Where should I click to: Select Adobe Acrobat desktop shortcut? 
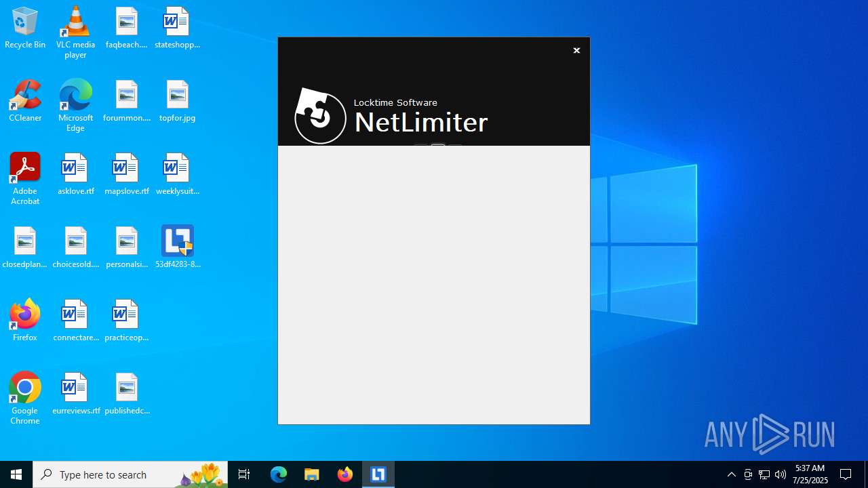(25, 179)
